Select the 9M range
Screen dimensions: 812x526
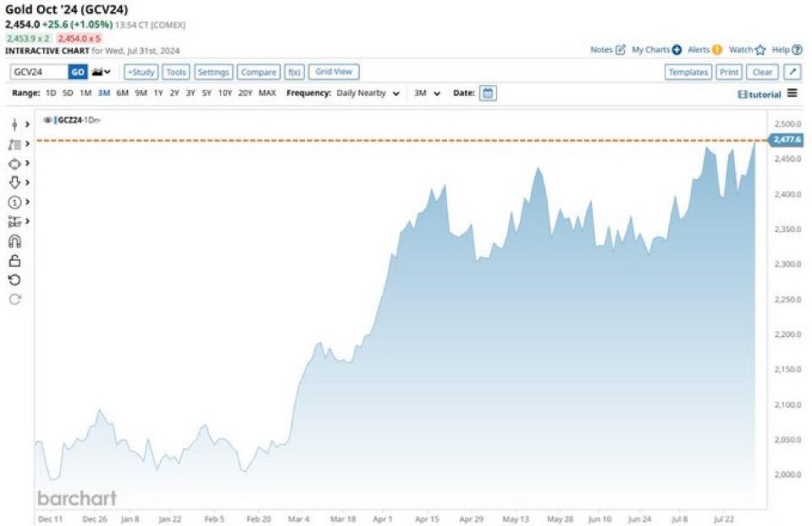[140, 93]
